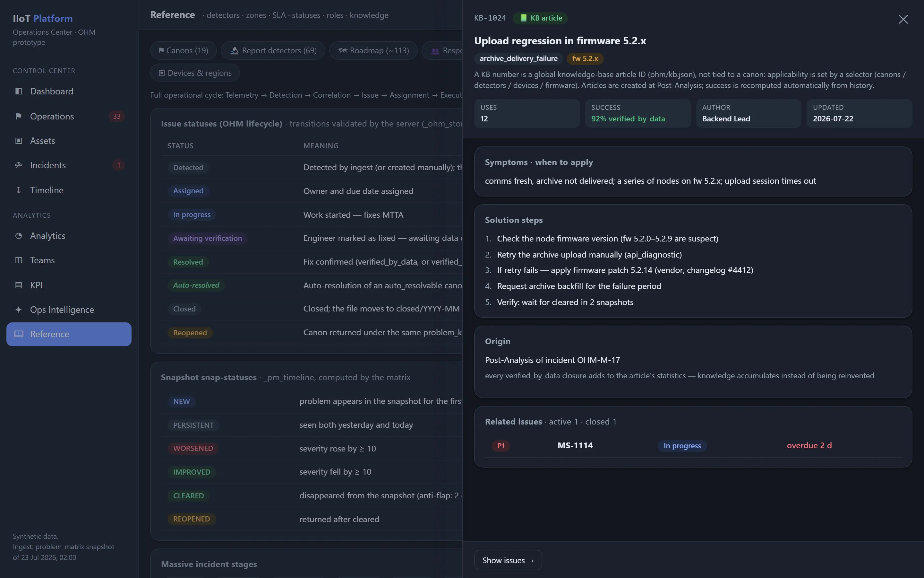Click the PERSISTENT snap-status pill

[x=193, y=425]
